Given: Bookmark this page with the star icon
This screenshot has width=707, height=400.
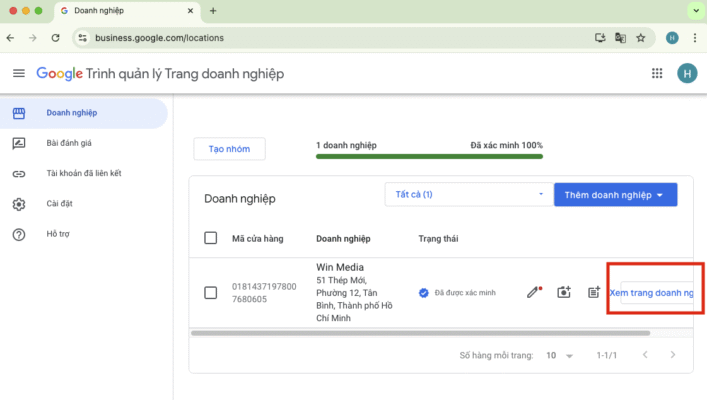Looking at the screenshot, I should coord(641,38).
